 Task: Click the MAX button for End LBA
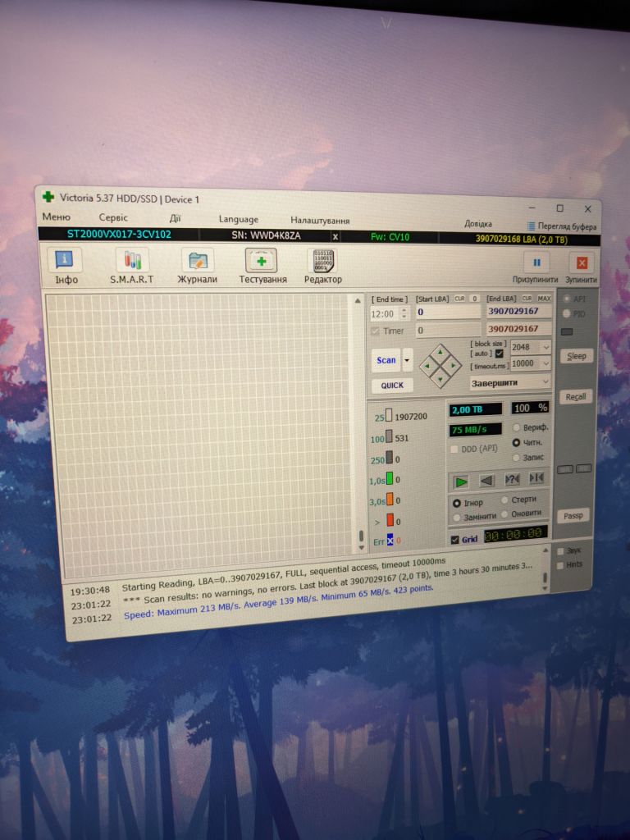pos(544,299)
